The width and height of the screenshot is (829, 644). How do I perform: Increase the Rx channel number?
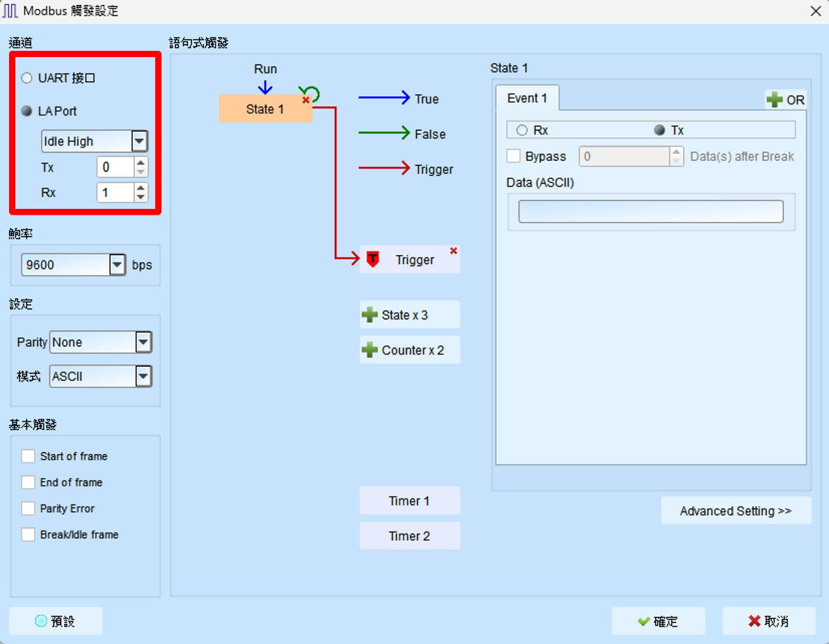pos(141,187)
